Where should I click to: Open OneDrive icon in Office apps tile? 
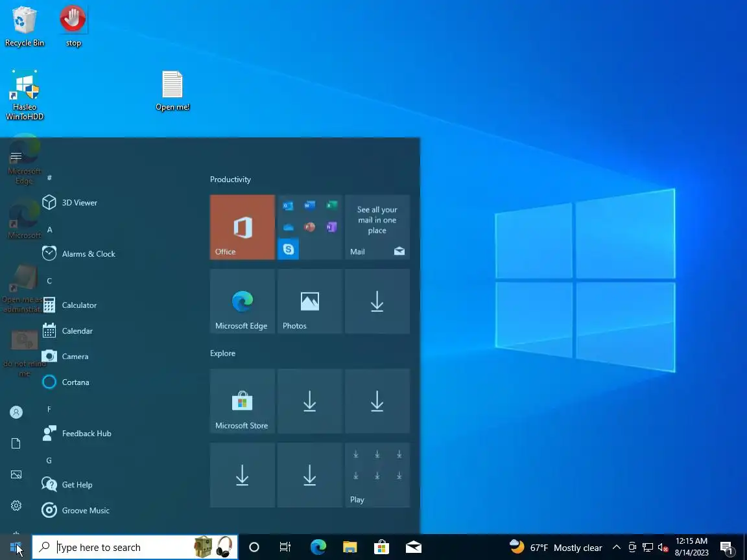coord(288,227)
